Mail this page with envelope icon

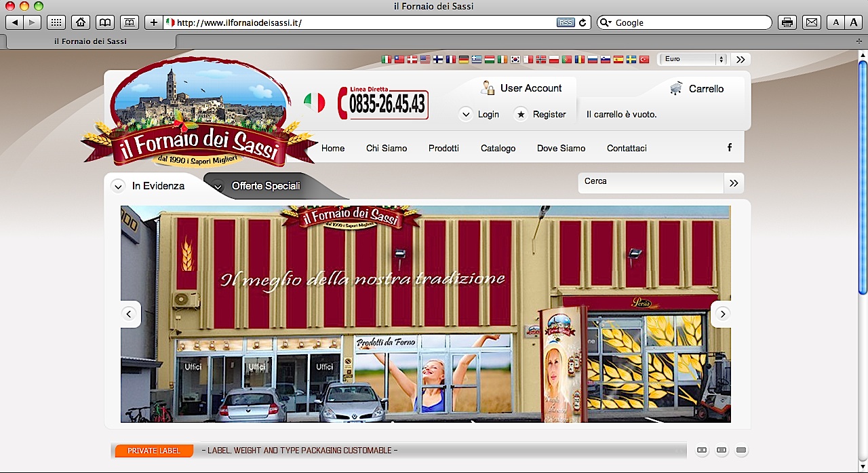[811, 22]
